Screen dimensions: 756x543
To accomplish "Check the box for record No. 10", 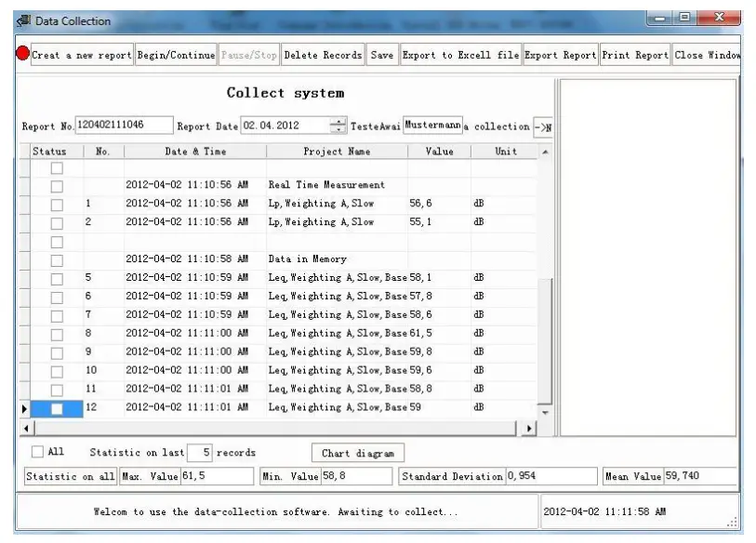I will [57, 371].
